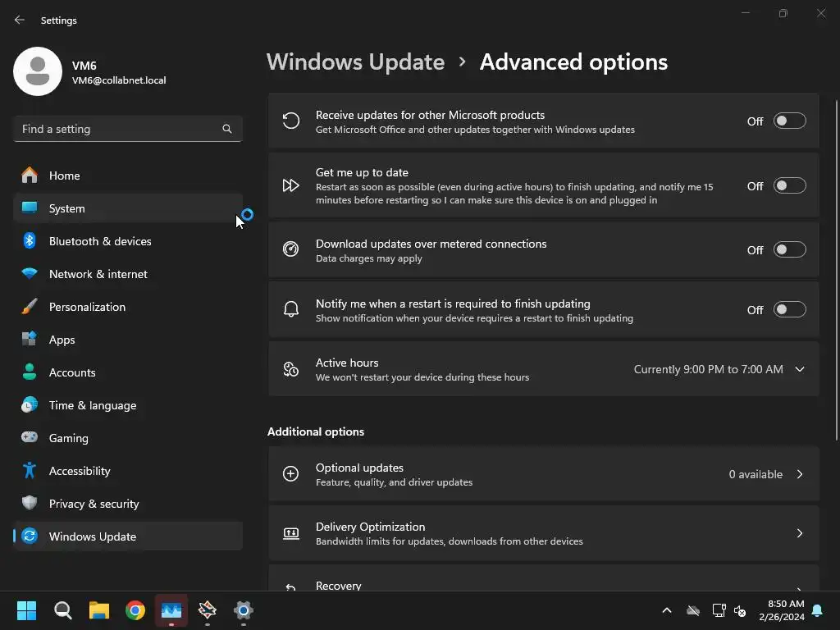Open Network & internet text entry
The width and height of the screenshot is (840, 630).
[x=98, y=274]
